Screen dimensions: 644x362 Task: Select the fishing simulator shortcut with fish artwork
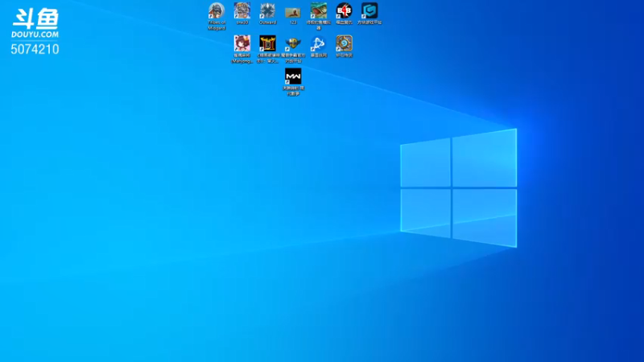pos(318,16)
